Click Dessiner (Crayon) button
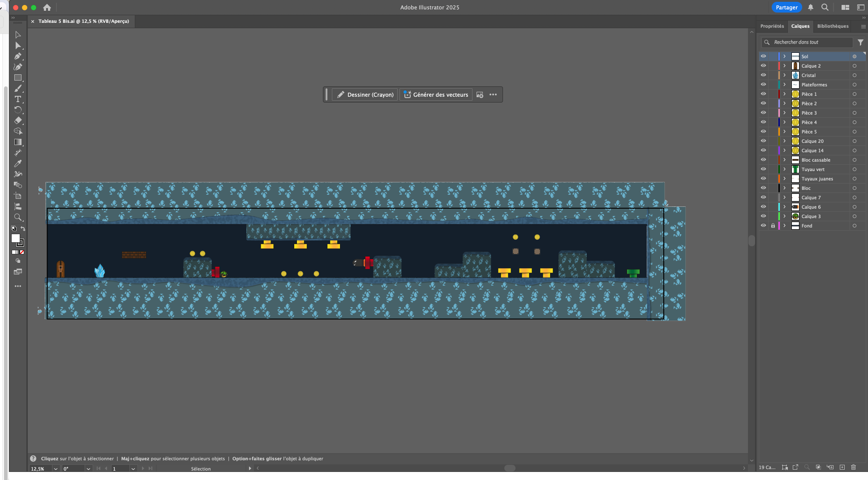The width and height of the screenshot is (868, 480). coord(365,94)
